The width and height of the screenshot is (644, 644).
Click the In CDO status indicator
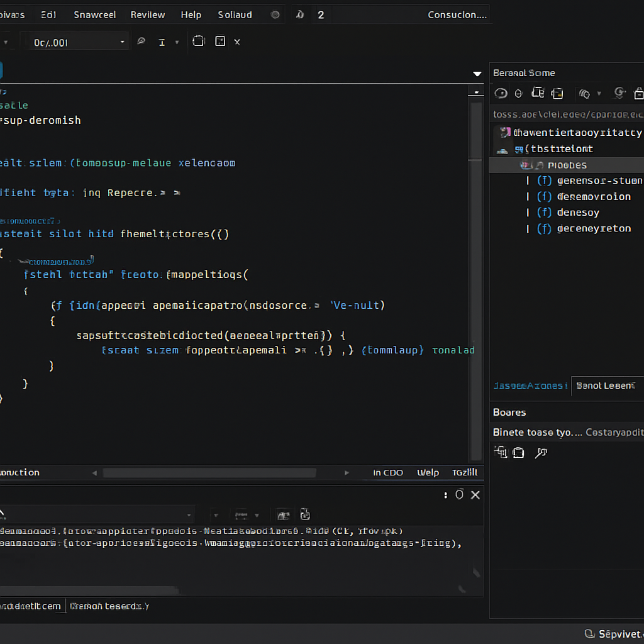[x=387, y=473]
